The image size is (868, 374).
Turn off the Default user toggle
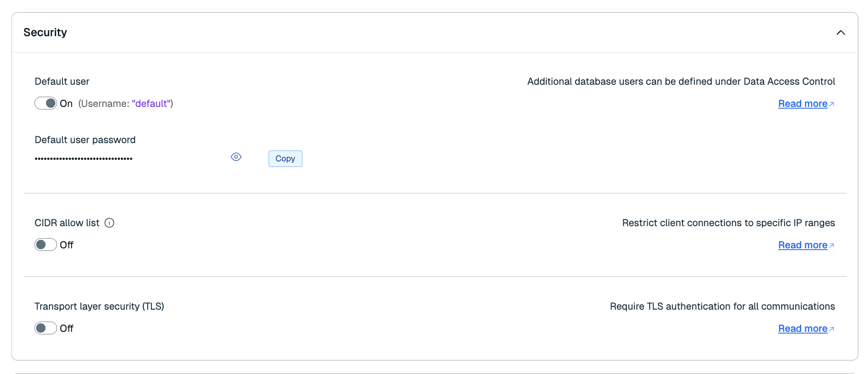pos(46,104)
